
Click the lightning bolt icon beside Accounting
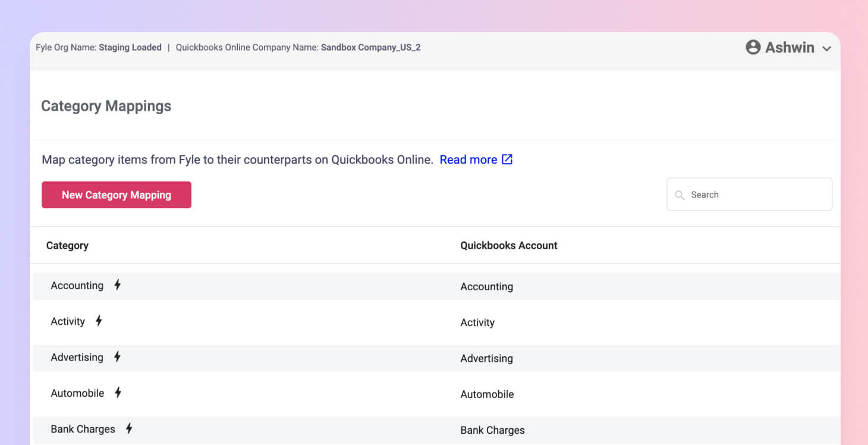(x=118, y=285)
